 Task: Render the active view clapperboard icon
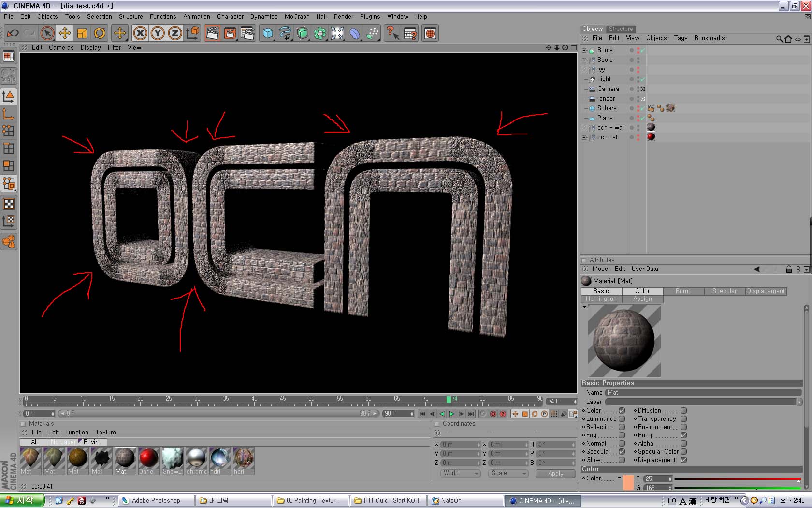tap(212, 33)
